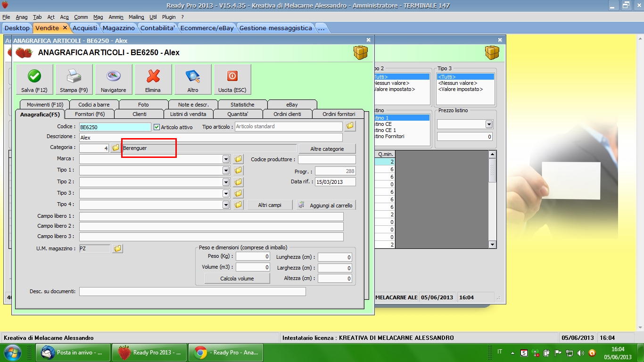Click the folder icon beside Tipo 4
The image size is (644, 362).
[238, 205]
